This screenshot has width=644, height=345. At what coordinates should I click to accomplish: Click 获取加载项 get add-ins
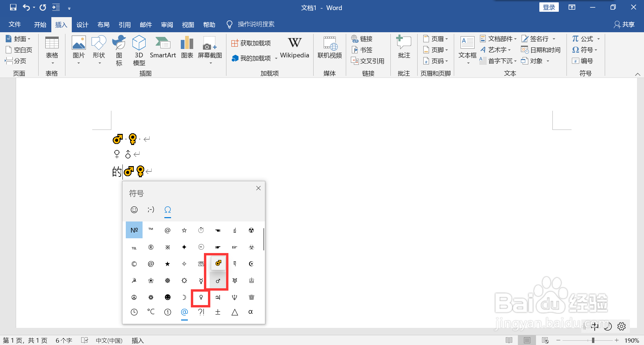pyautogui.click(x=251, y=43)
